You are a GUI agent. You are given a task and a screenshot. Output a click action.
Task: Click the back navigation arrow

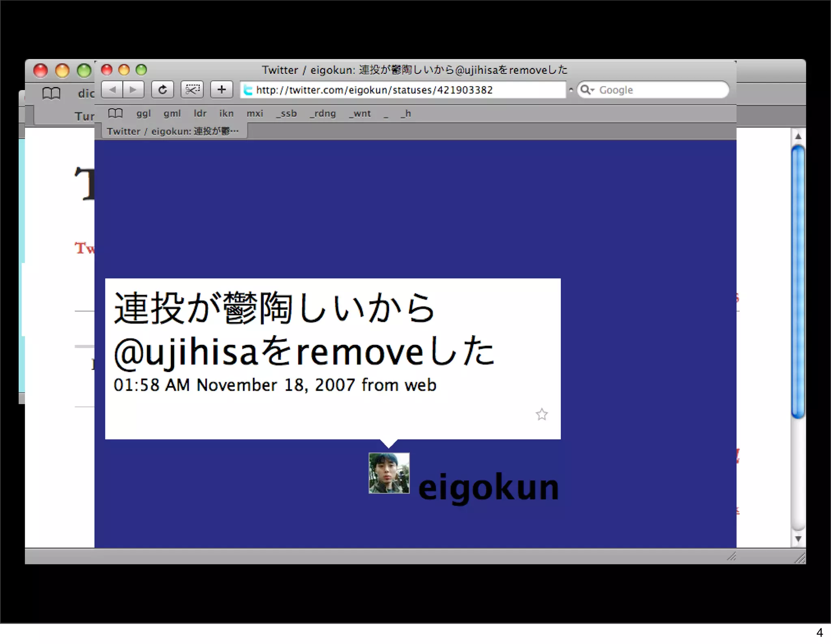[112, 90]
